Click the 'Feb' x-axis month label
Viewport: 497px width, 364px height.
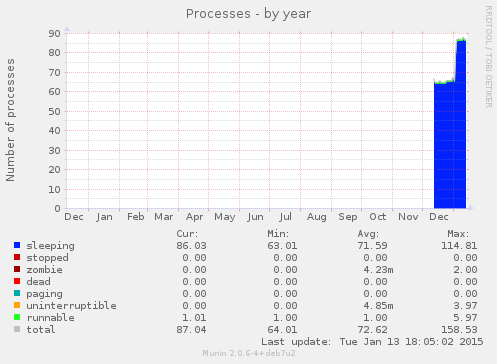[135, 217]
